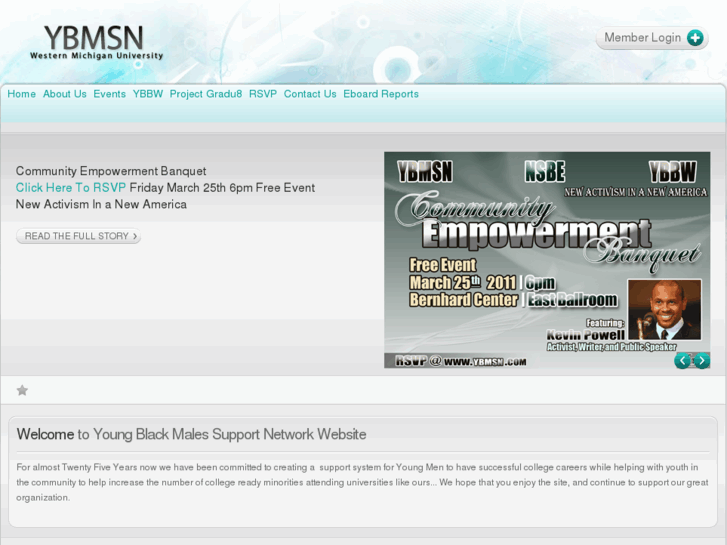Open Project Gradu8 from the menu
The image size is (727, 545).
[x=206, y=94]
